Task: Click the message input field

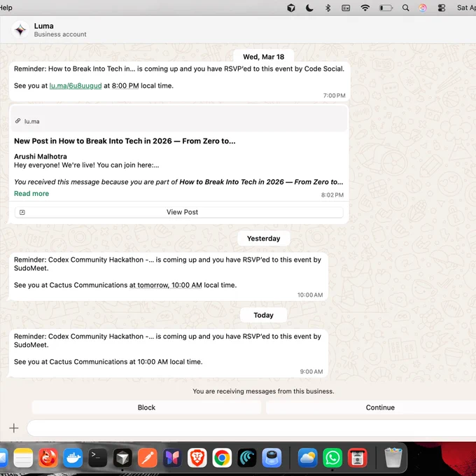Action: [251, 428]
